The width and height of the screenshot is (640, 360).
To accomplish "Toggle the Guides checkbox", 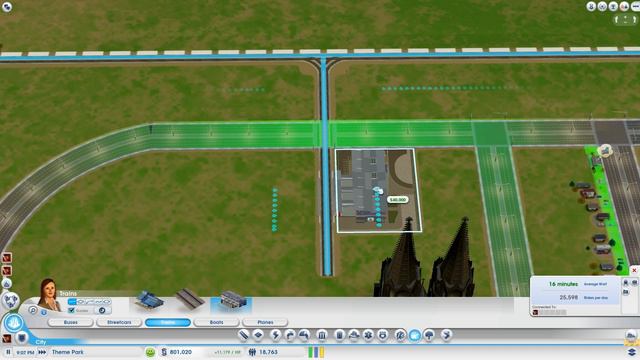I will [71, 311].
